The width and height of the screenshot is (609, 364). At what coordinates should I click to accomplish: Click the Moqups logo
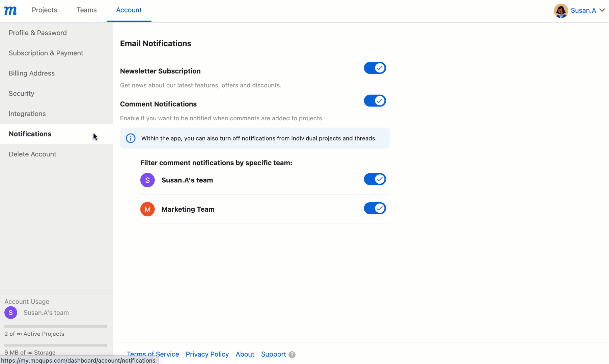point(10,10)
